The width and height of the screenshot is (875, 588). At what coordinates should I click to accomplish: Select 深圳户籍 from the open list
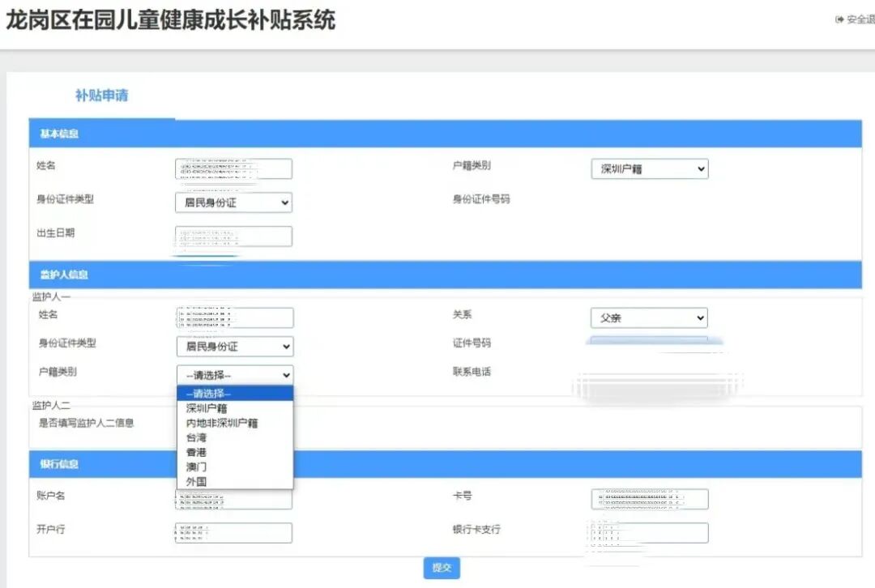207,408
